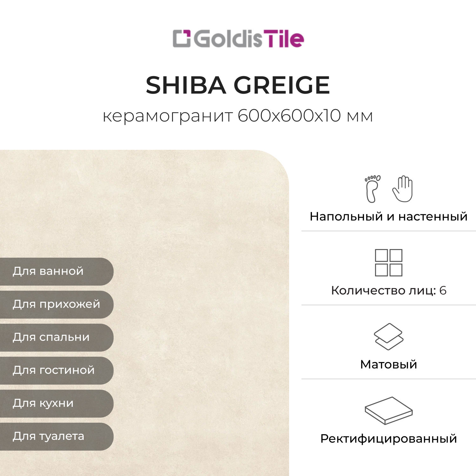
Task: Click the "Количество лиц: 6" text
Action: [388, 290]
